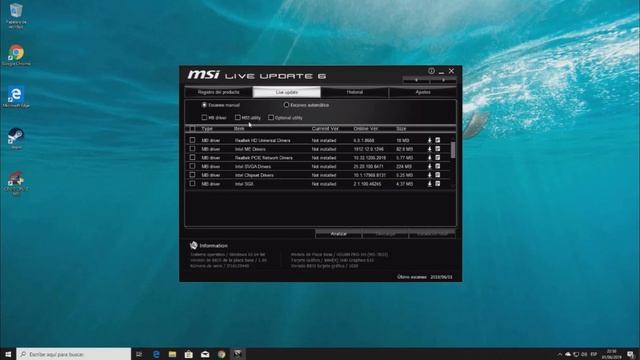Check the MB driver filter checkbox
Screen dimensions: 640x360
[x=204, y=118]
